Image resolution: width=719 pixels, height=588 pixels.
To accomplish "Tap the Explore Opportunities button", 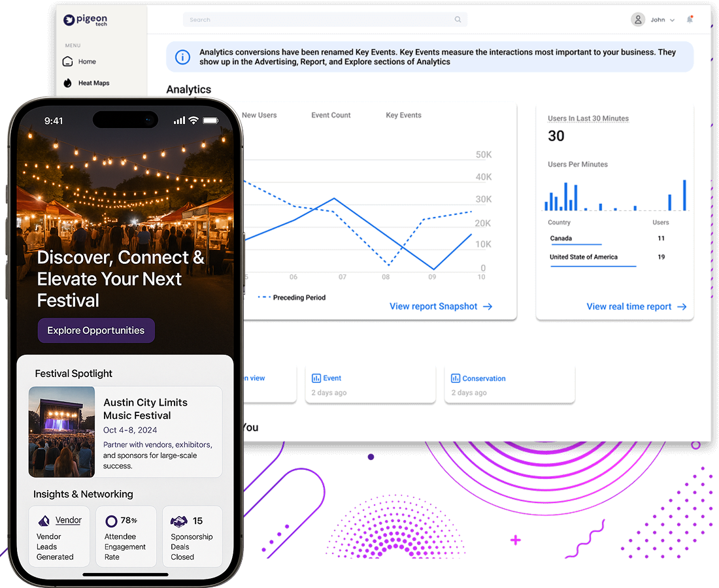I will pos(96,331).
